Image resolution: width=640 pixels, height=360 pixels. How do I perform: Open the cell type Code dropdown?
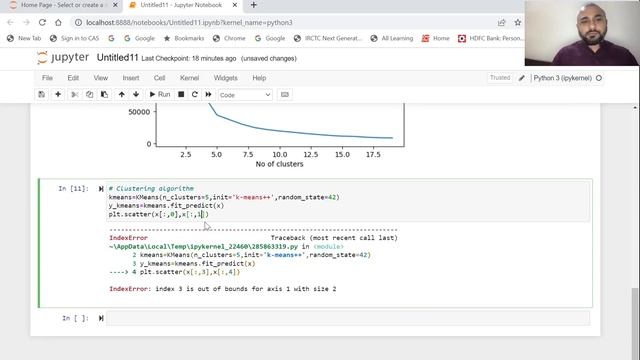pos(245,95)
